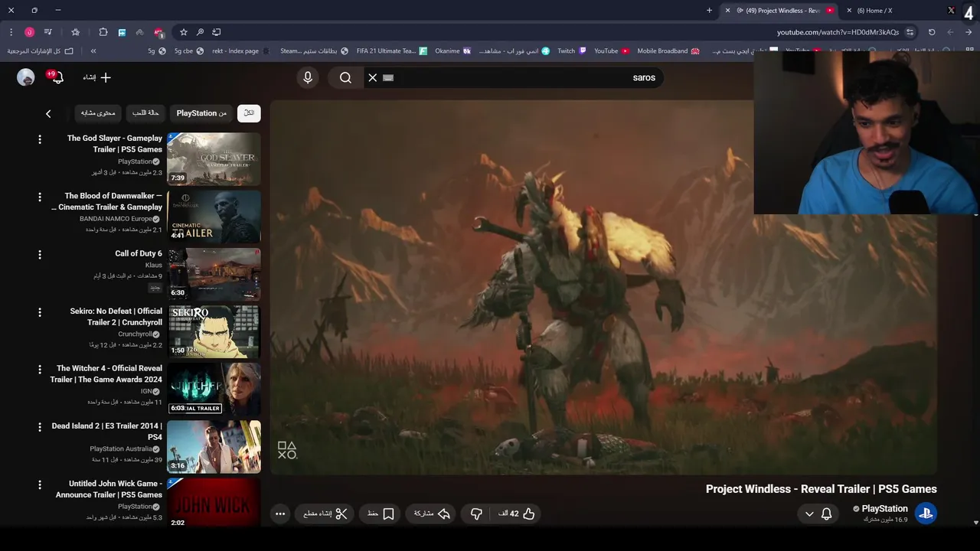Open the 'Twitch' bookmark

(571, 51)
